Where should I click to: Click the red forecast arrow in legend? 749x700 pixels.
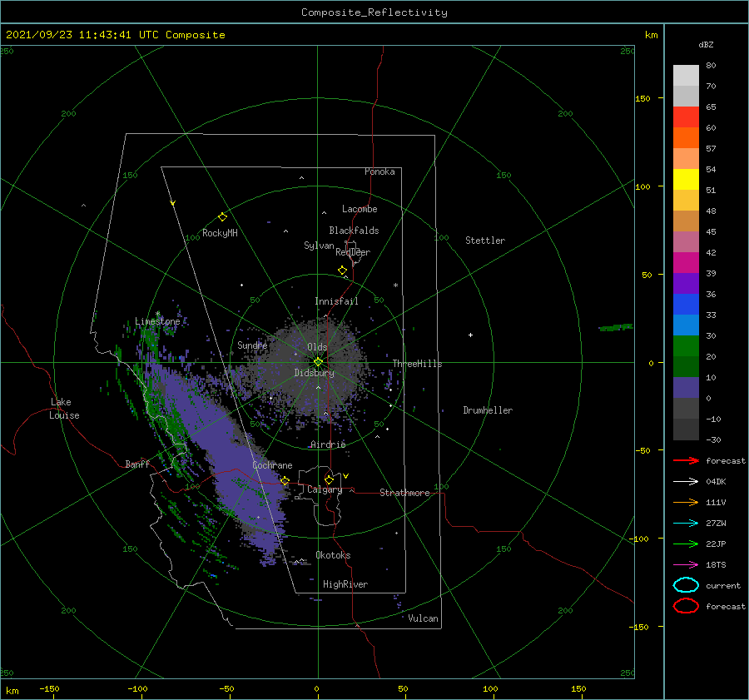[x=686, y=460]
